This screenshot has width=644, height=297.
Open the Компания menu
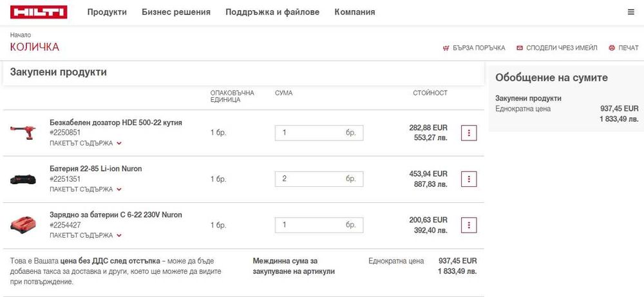[354, 12]
